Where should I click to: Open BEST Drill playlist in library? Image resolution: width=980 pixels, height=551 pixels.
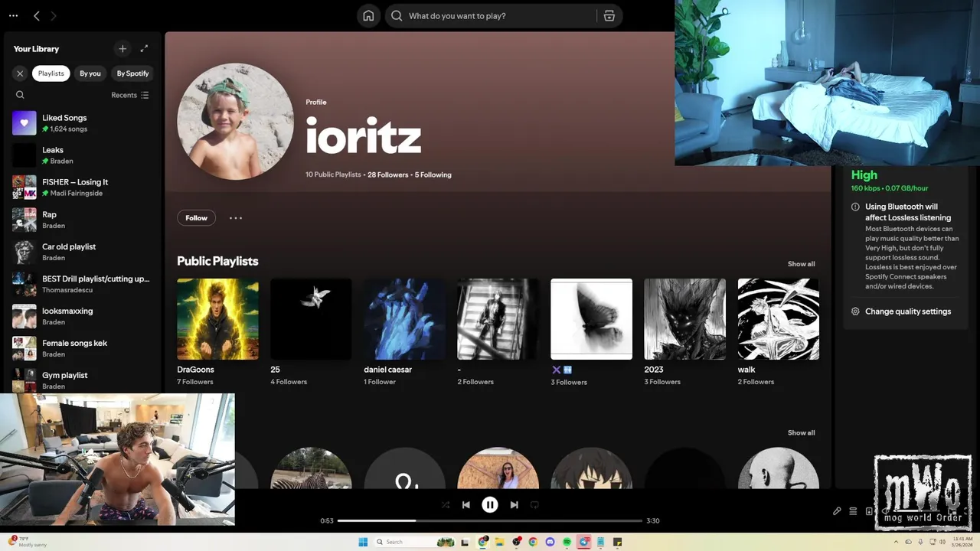(82, 284)
